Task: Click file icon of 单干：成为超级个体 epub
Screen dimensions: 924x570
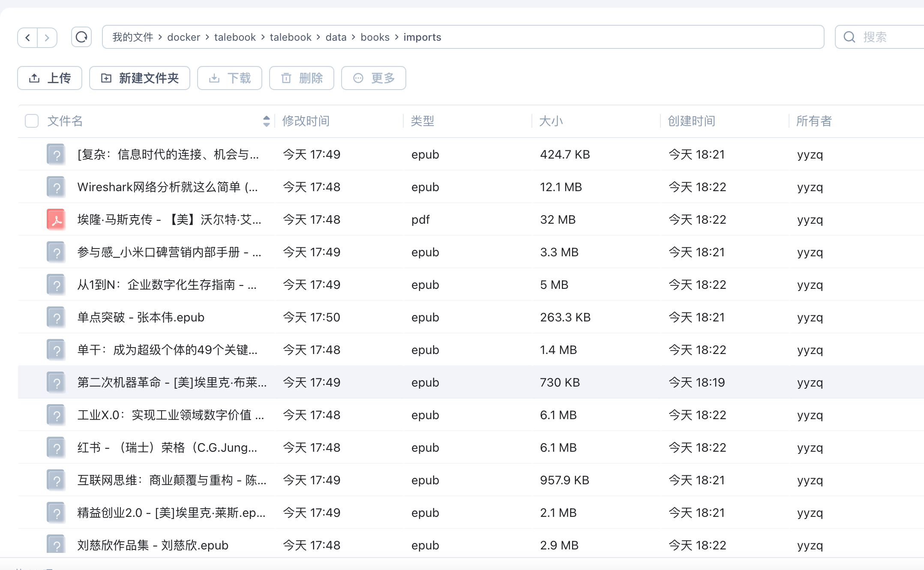Action: coord(56,350)
